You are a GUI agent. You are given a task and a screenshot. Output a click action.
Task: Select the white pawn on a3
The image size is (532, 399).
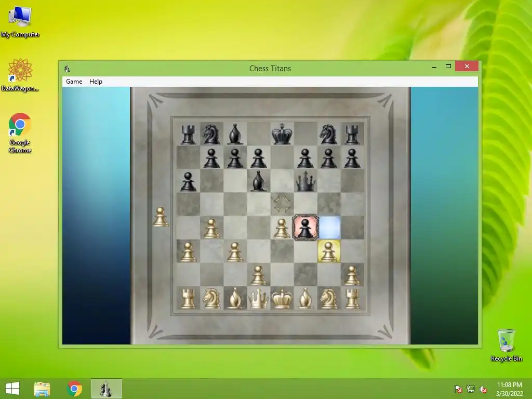pyautogui.click(x=188, y=252)
